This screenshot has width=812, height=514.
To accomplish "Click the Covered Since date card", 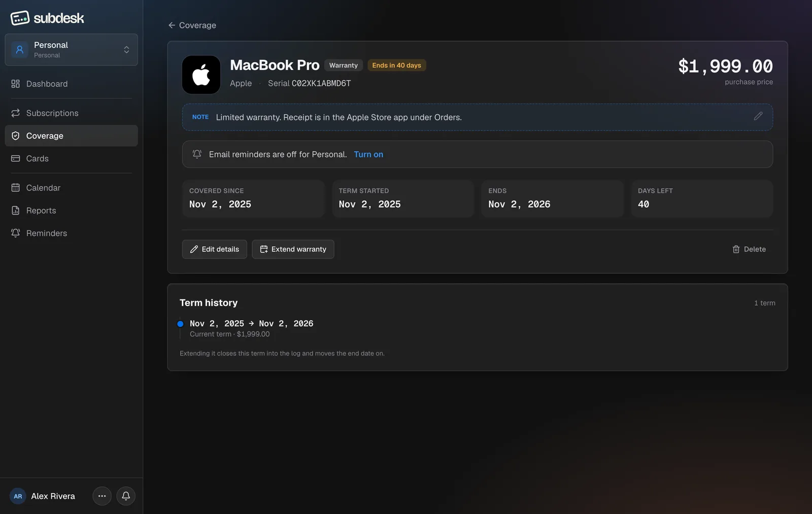I will tap(253, 199).
